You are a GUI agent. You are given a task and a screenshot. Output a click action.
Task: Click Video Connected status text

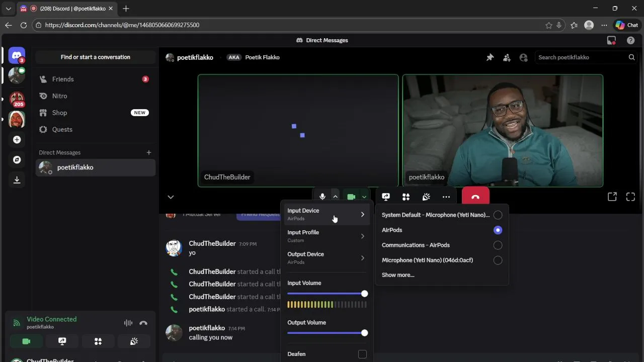pos(52,319)
